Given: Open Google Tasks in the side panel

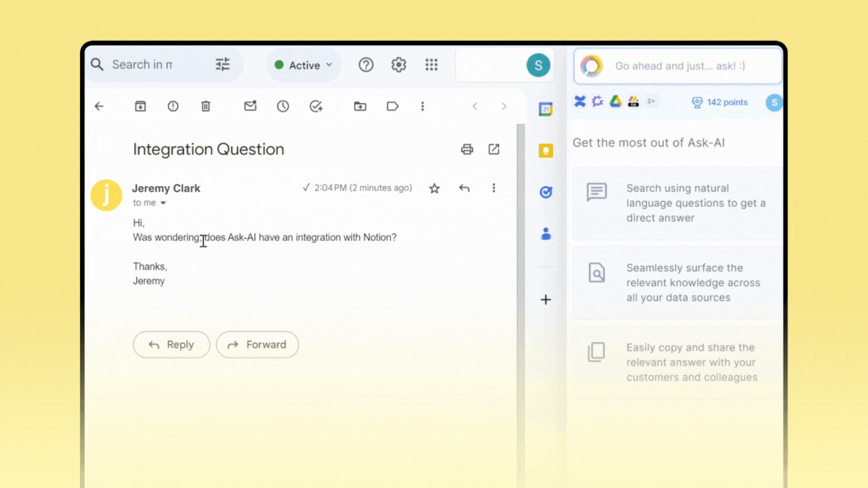Looking at the screenshot, I should [x=546, y=192].
